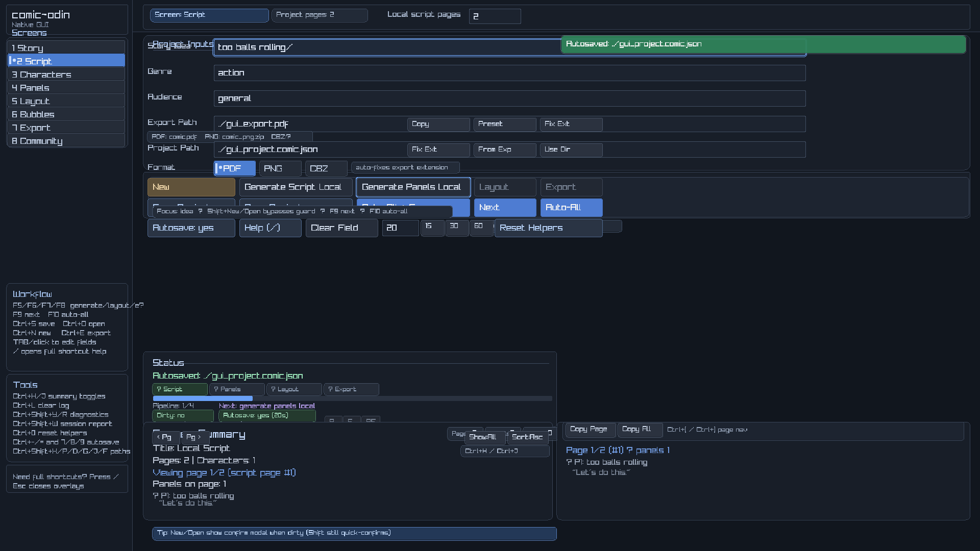Click the Preset export path button
This screenshot has width=980, height=551.
(505, 124)
